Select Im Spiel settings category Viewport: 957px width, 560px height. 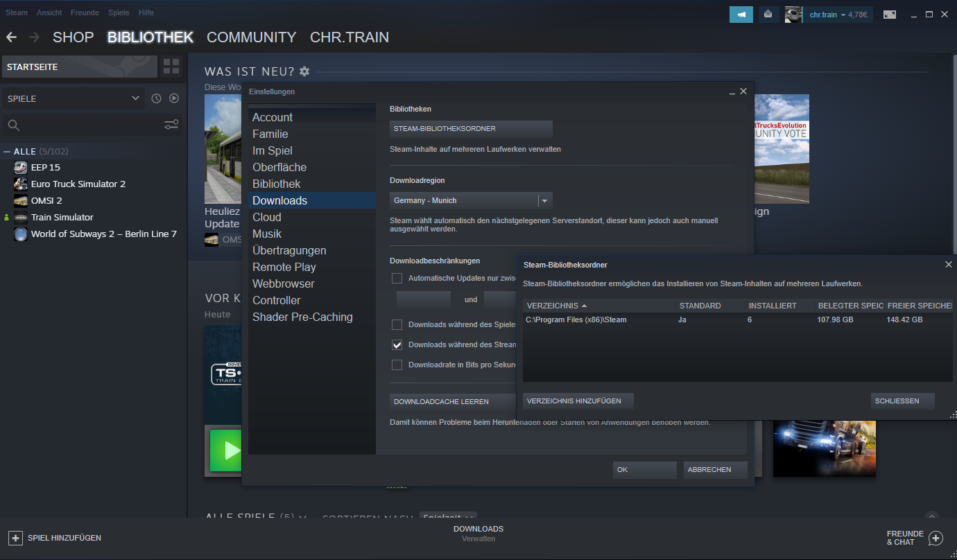[312, 150]
